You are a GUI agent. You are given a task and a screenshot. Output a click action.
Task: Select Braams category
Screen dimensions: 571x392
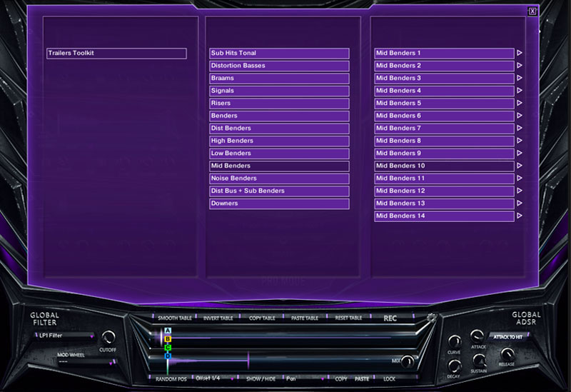tap(279, 78)
